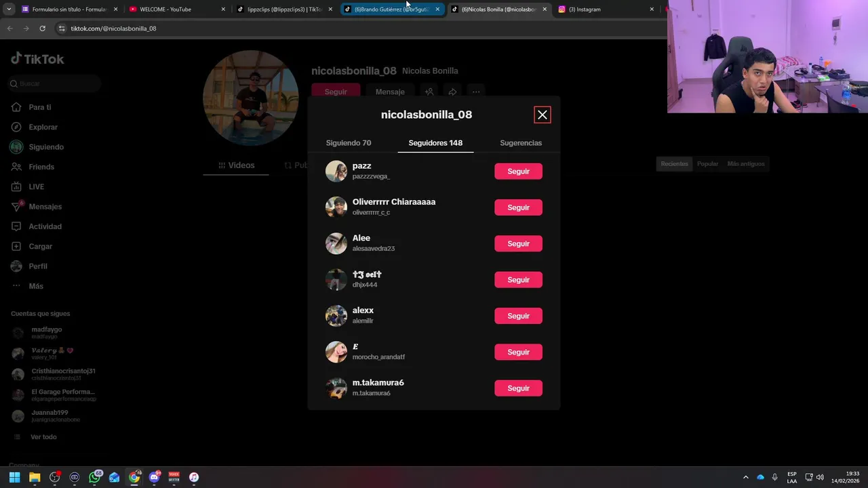Follow user pazz

(518, 171)
